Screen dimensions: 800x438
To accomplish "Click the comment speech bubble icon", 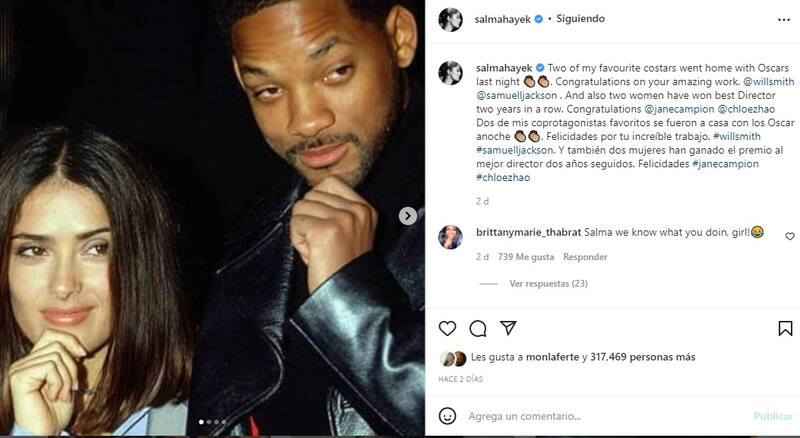I will tap(478, 328).
